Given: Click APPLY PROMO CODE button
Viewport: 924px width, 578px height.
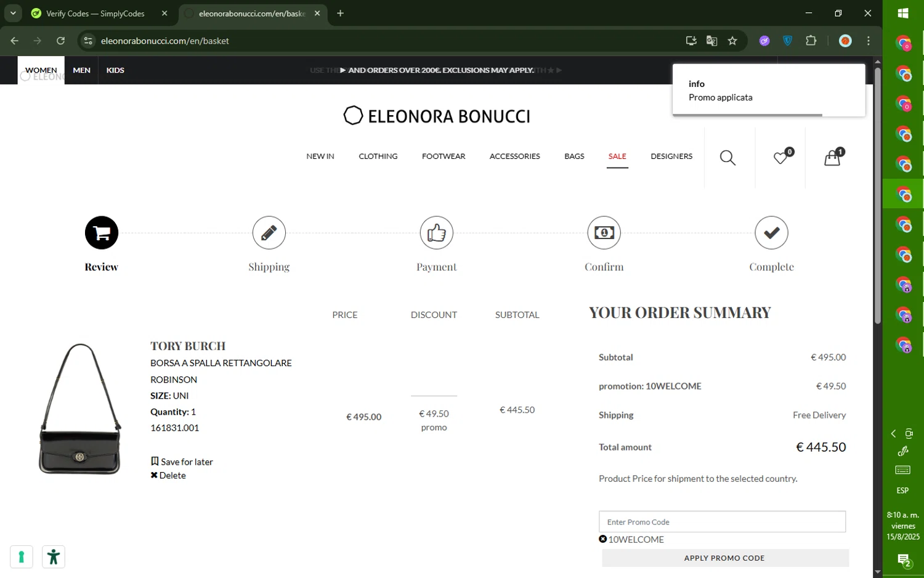Looking at the screenshot, I should click(725, 558).
